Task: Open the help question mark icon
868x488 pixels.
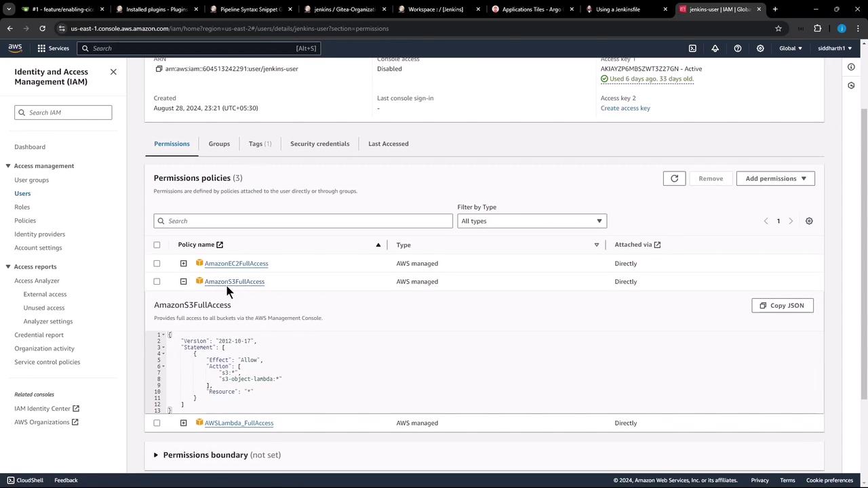Action: [738, 48]
